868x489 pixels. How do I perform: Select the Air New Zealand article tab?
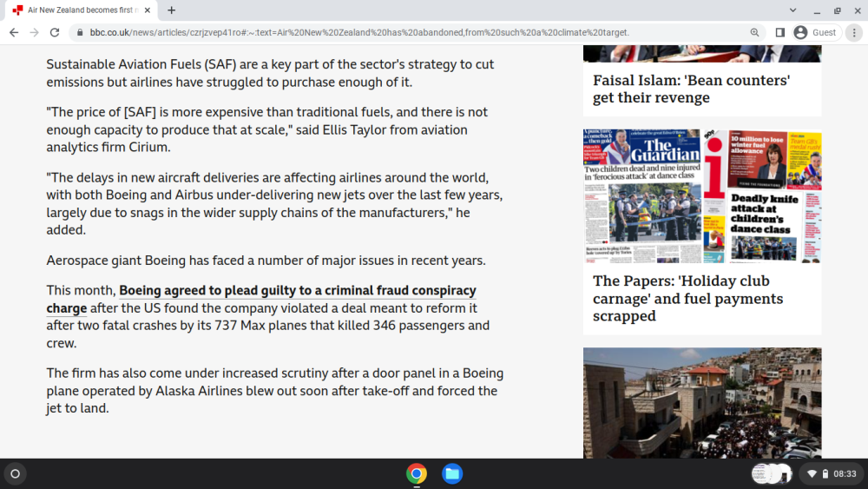click(x=82, y=10)
